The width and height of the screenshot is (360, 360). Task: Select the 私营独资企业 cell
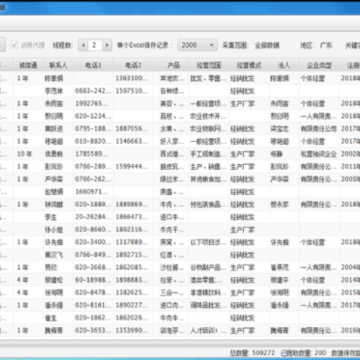coord(318,154)
